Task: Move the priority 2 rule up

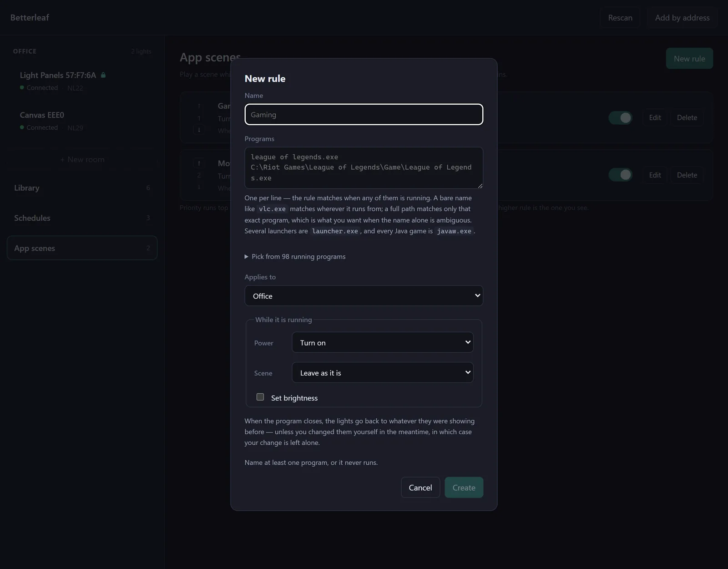Action: [x=199, y=163]
